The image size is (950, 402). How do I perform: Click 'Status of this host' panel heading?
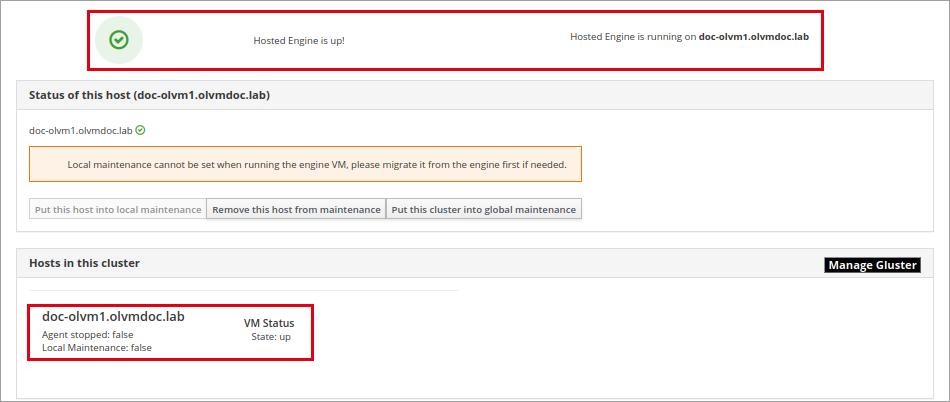149,96
